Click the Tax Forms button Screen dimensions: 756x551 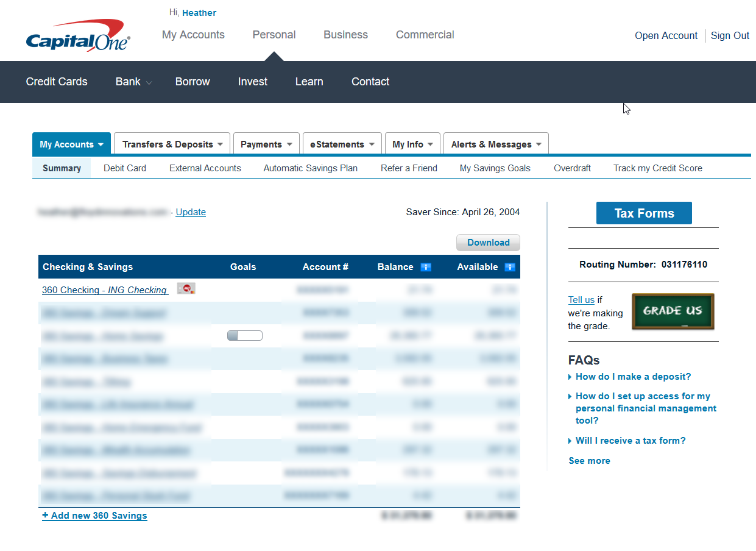644,213
